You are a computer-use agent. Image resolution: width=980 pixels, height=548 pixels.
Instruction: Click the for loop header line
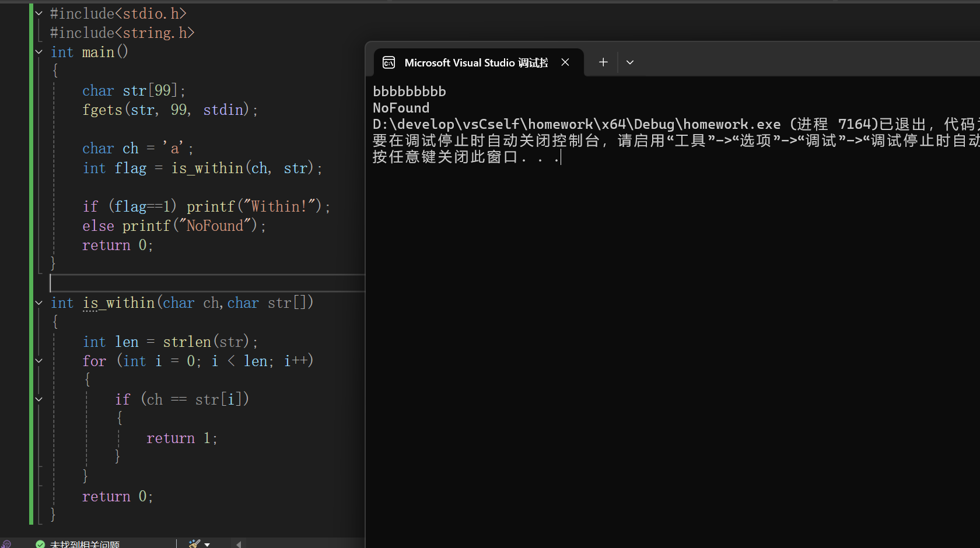click(198, 361)
